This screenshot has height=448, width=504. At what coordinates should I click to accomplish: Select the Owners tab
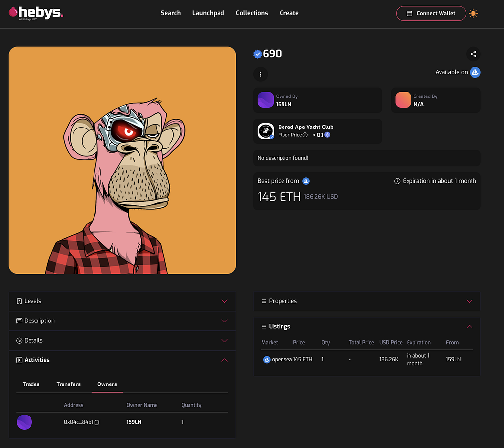tap(107, 384)
